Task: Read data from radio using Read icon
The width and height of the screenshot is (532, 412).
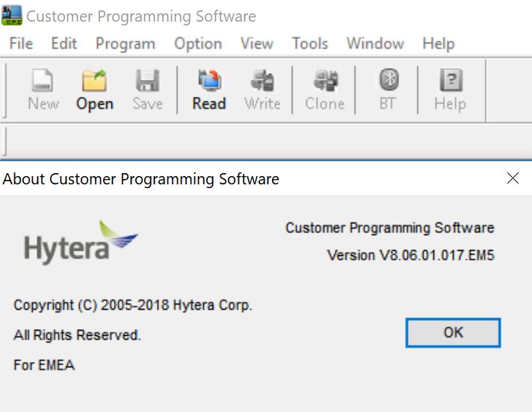Action: (209, 90)
